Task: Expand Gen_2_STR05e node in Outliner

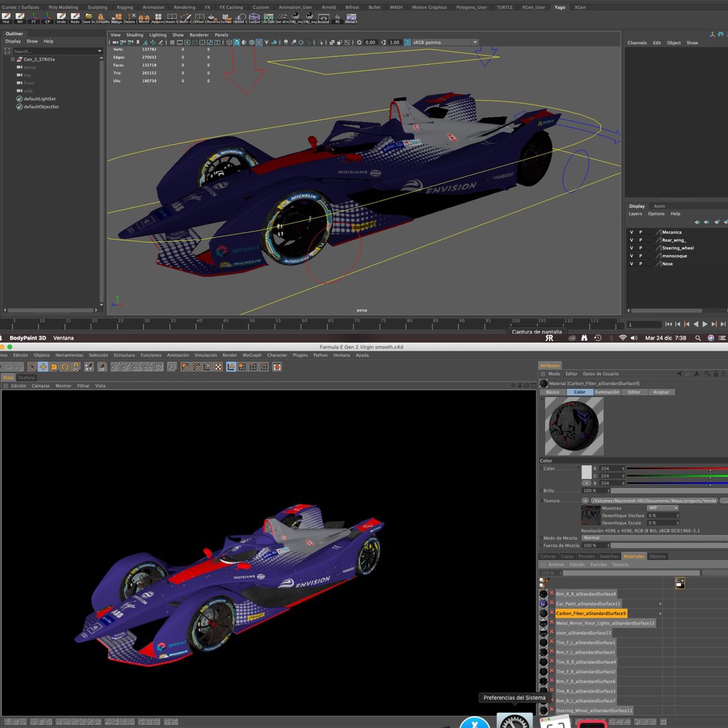Action: pyautogui.click(x=13, y=59)
